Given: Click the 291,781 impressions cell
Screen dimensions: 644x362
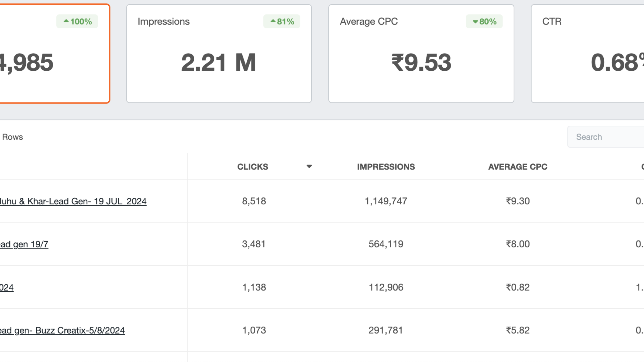Looking at the screenshot, I should point(386,330).
